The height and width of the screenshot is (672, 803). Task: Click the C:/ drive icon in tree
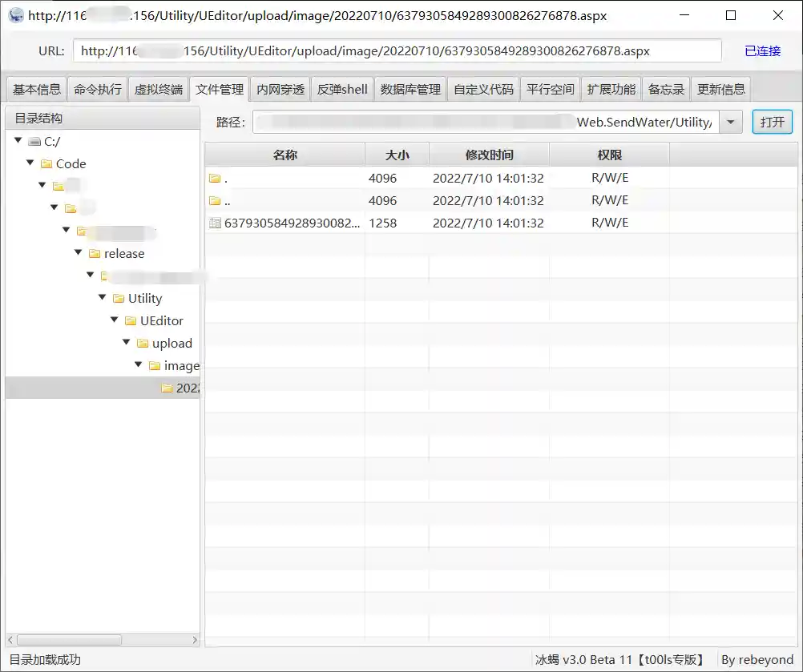pyautogui.click(x=34, y=142)
